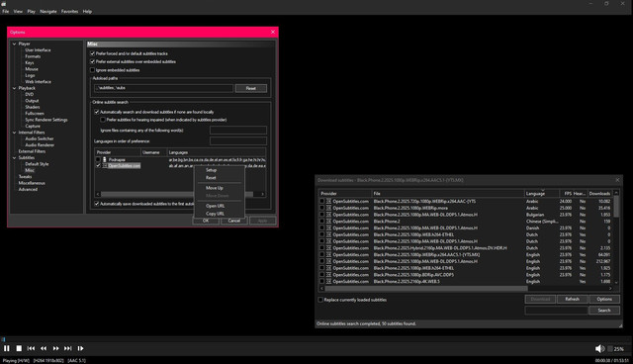Enable Ignore embedded subtitles

(x=92, y=70)
